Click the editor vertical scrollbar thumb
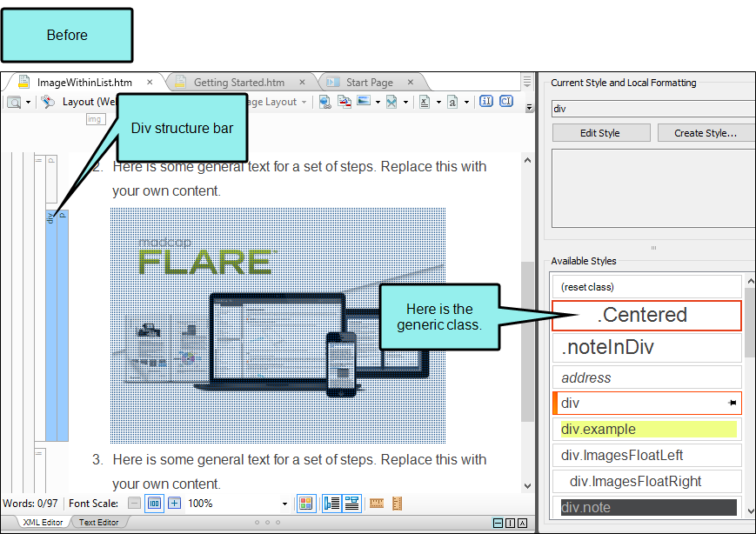 [x=527, y=342]
